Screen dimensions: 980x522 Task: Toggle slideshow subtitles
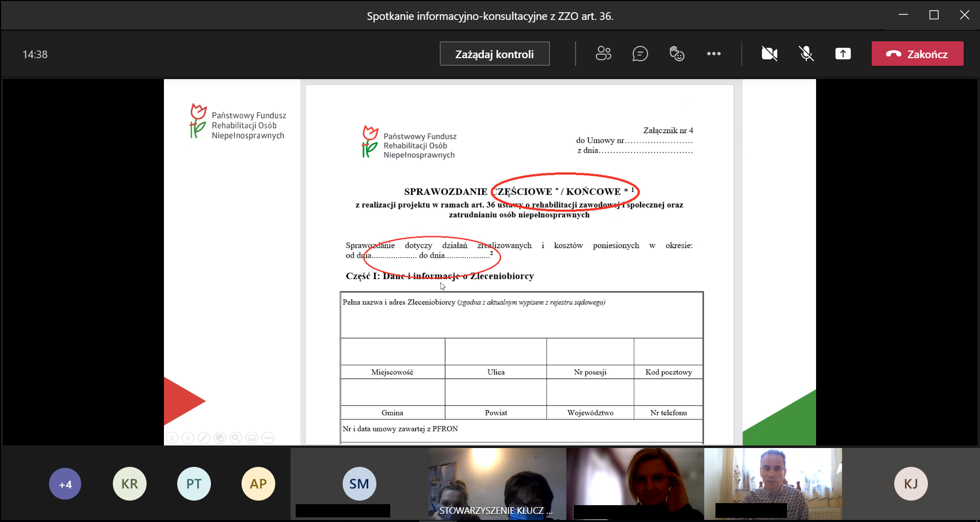click(251, 438)
